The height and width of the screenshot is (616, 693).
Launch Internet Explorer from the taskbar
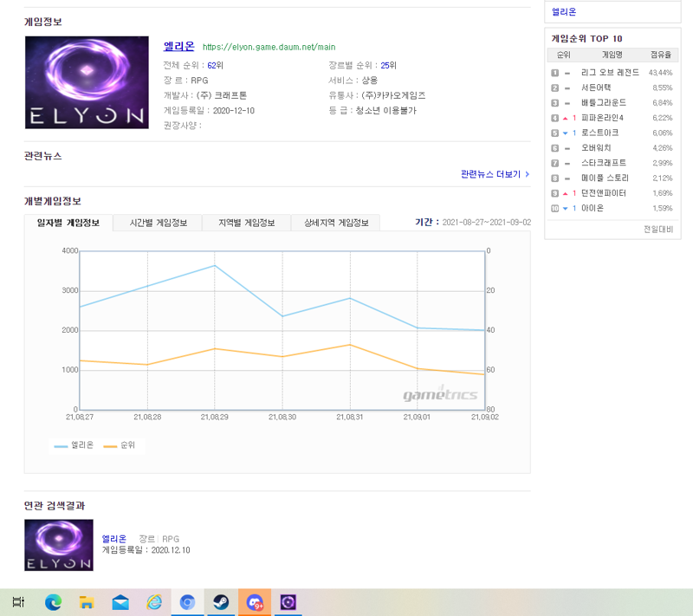pyautogui.click(x=154, y=602)
